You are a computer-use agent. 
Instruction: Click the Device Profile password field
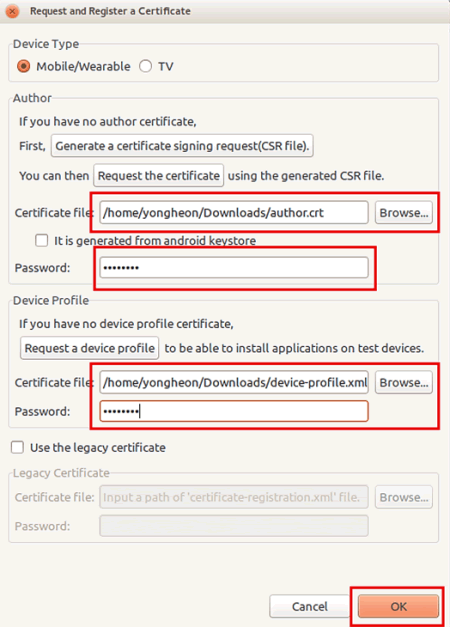pyautogui.click(x=234, y=411)
